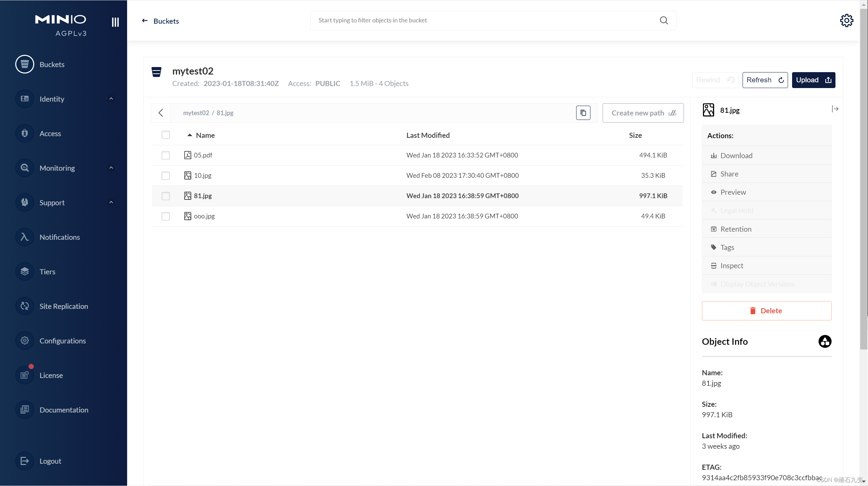The width and height of the screenshot is (868, 486).
Task: Sort by Name column arrow
Action: coord(190,135)
